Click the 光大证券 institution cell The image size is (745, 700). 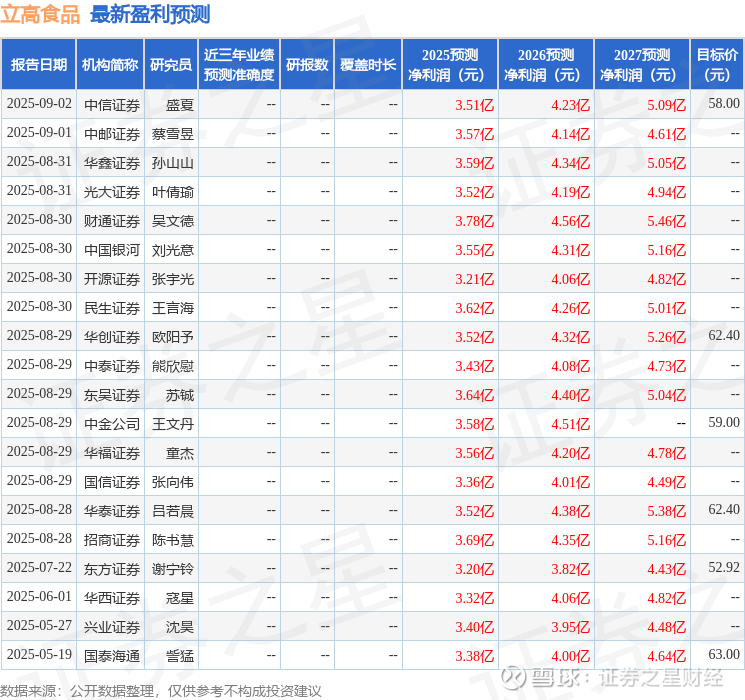(112, 192)
